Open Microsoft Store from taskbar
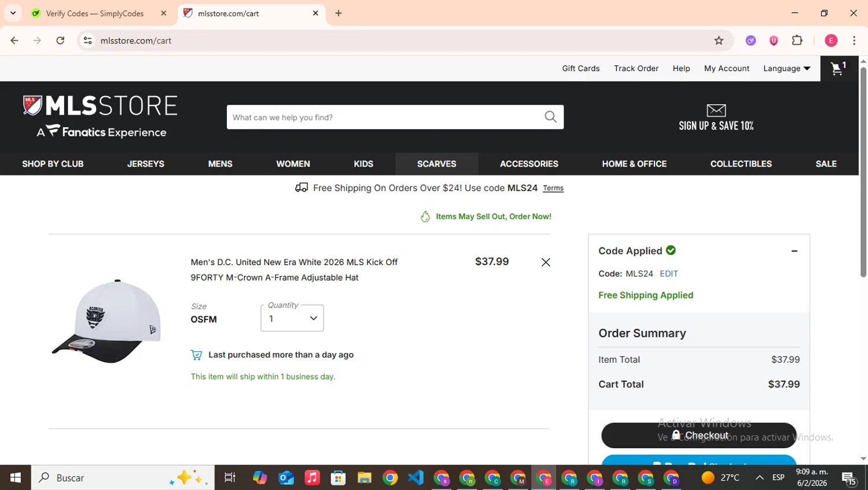The height and width of the screenshot is (490, 868). click(338, 478)
